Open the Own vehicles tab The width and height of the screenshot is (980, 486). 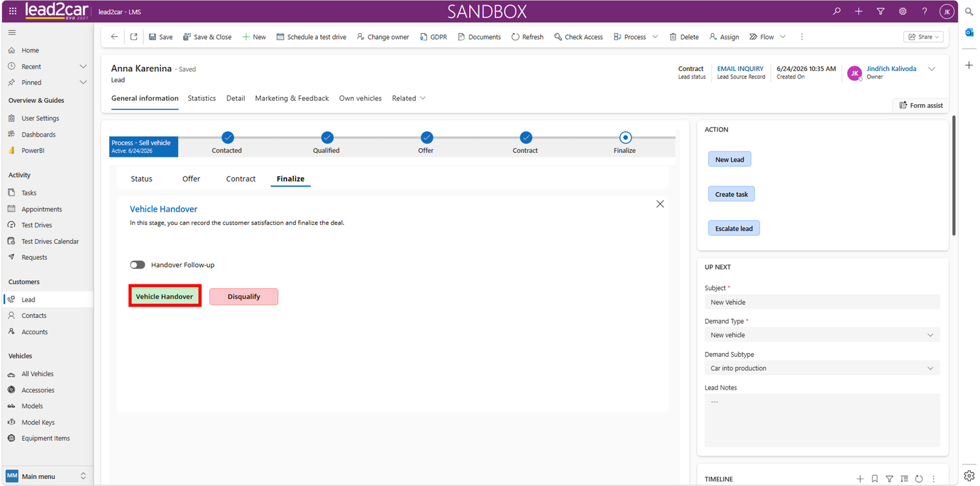click(360, 98)
